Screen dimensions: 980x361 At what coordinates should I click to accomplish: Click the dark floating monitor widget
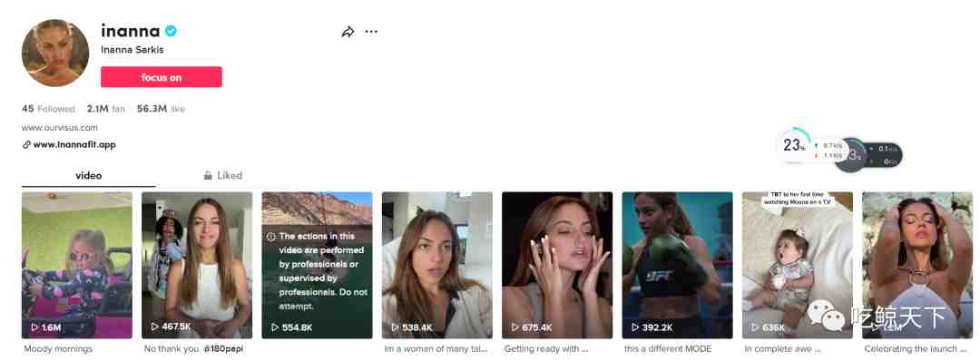click(x=868, y=155)
